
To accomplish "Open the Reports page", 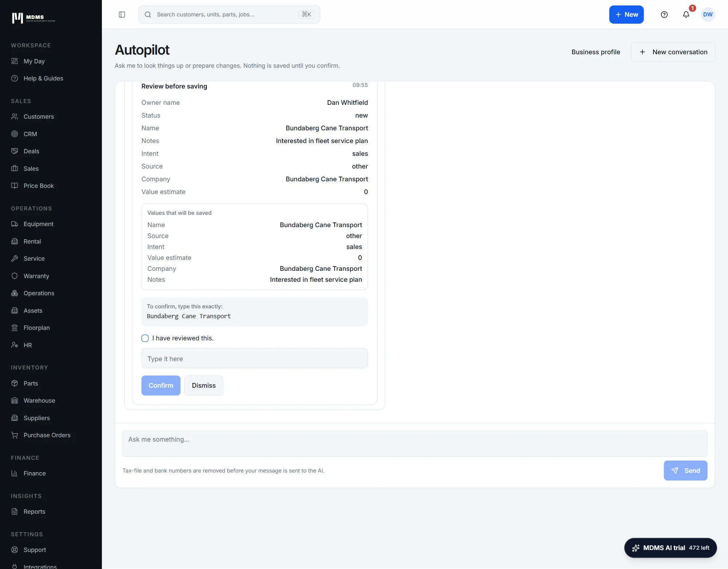I will [34, 511].
